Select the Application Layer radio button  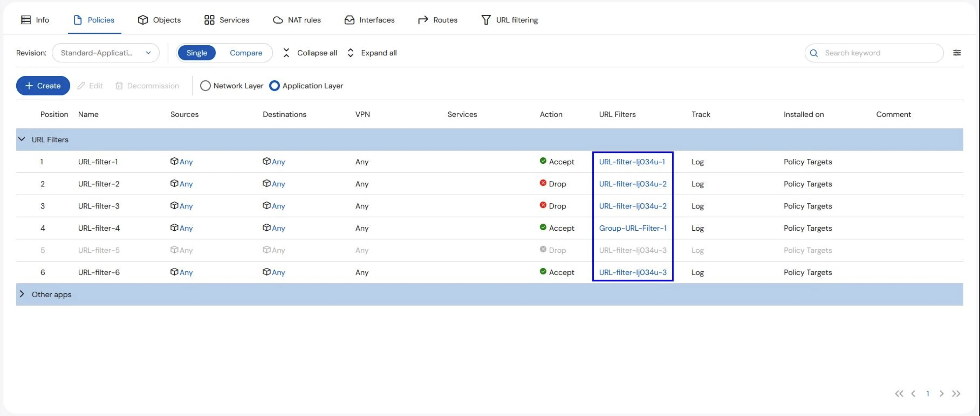[274, 86]
